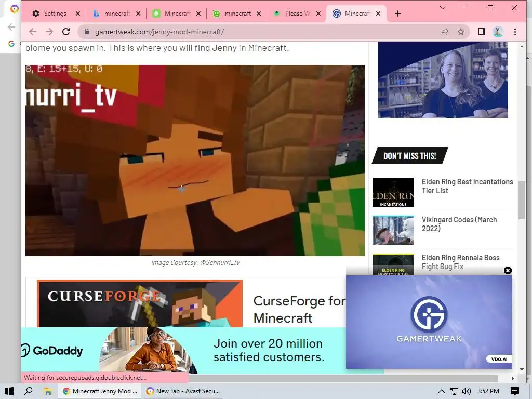Close the Please Wait tab
This screenshot has height=399, width=532.
(318, 14)
